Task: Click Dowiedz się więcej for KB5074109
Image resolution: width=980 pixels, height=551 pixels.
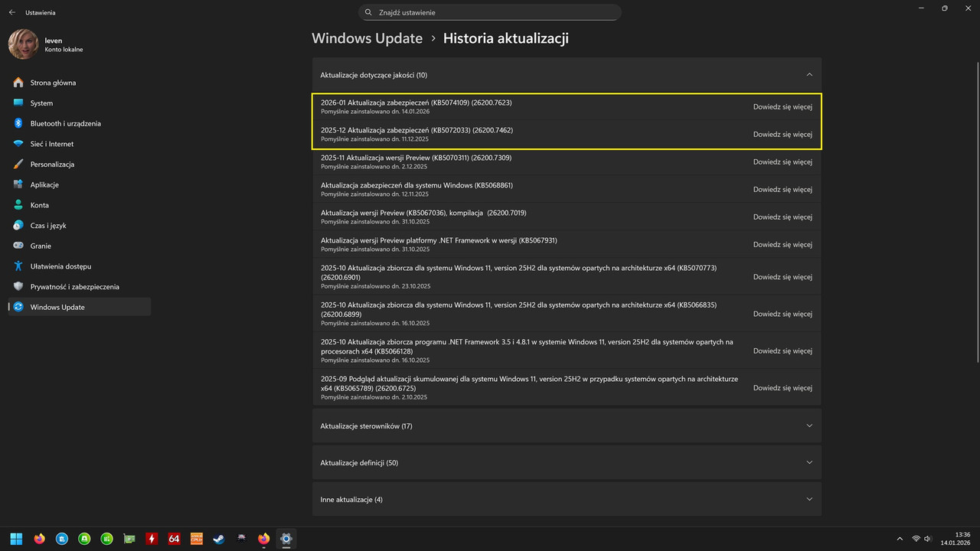Action: click(782, 106)
